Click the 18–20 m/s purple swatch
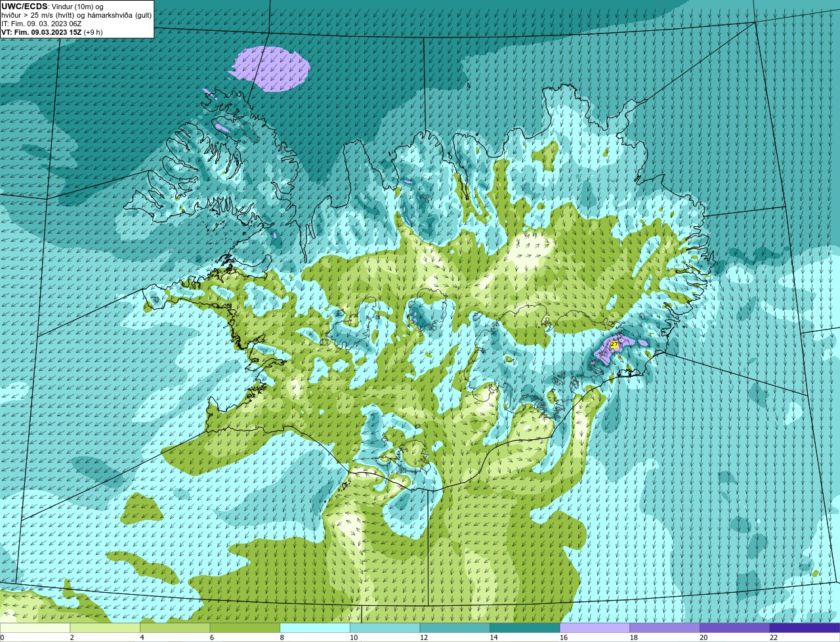 (x=665, y=628)
